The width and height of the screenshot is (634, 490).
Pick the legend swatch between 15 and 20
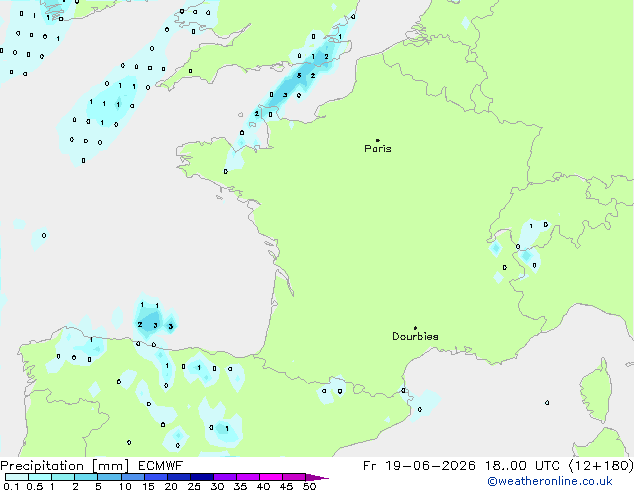pyautogui.click(x=156, y=477)
